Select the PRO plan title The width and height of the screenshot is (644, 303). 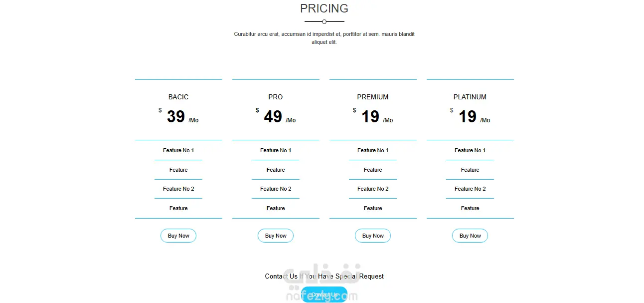276,97
